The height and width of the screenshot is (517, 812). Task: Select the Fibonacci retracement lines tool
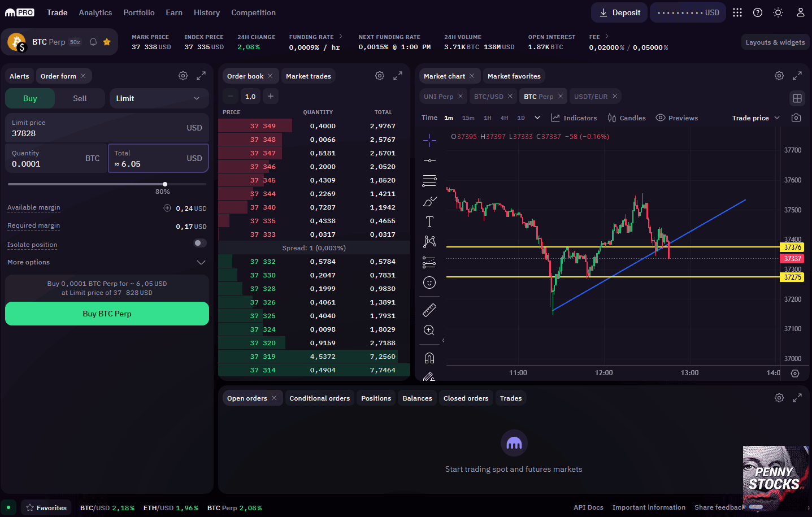coord(429,181)
